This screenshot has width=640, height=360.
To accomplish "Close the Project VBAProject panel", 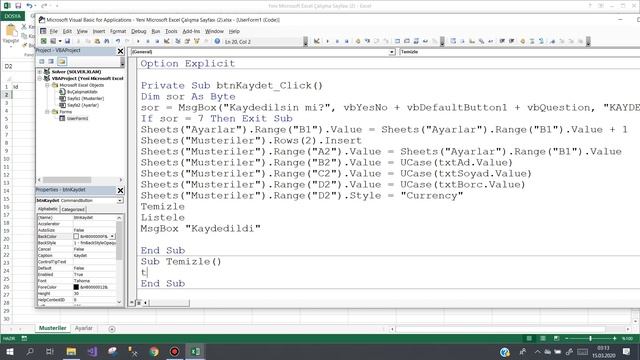I will pos(120,51).
